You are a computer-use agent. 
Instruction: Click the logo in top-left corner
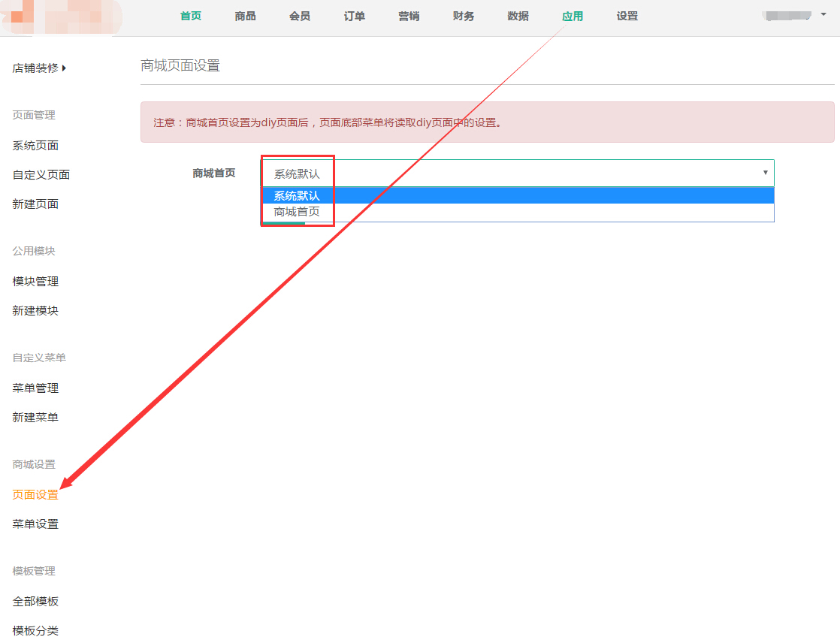(60, 17)
